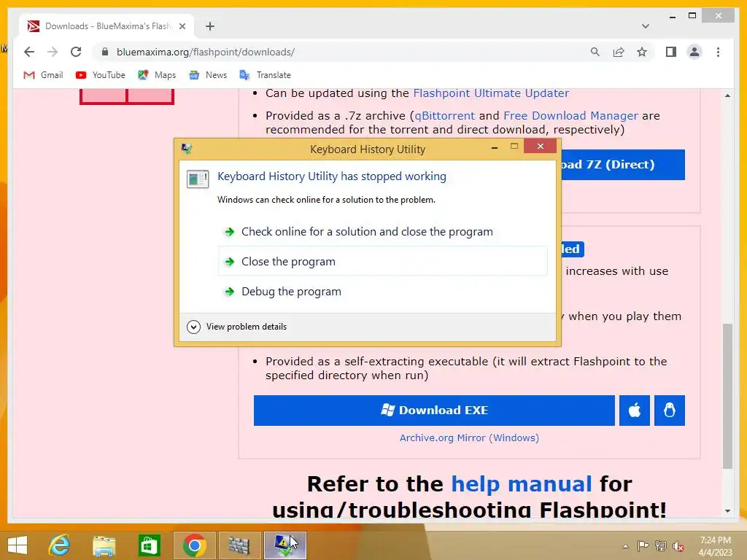Open a new Chrome tab
747x560 pixels.
210,26
